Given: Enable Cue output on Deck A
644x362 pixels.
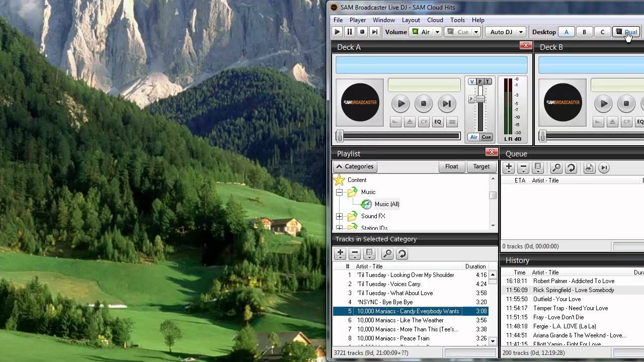Looking at the screenshot, I should 486,137.
